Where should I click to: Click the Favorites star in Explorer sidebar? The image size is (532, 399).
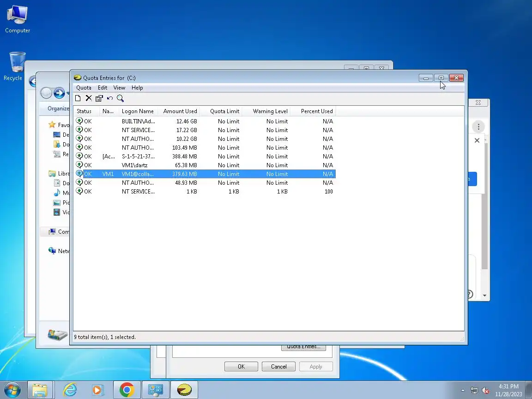point(52,125)
